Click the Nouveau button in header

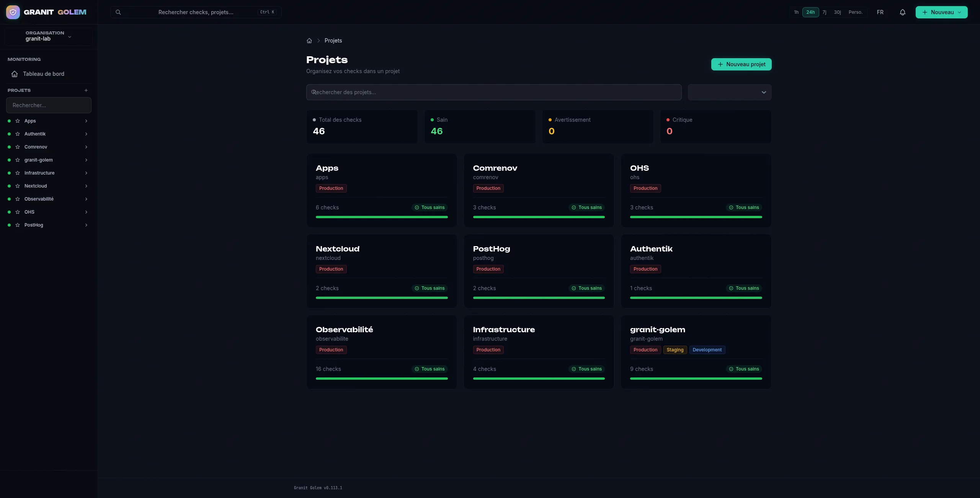[941, 12]
